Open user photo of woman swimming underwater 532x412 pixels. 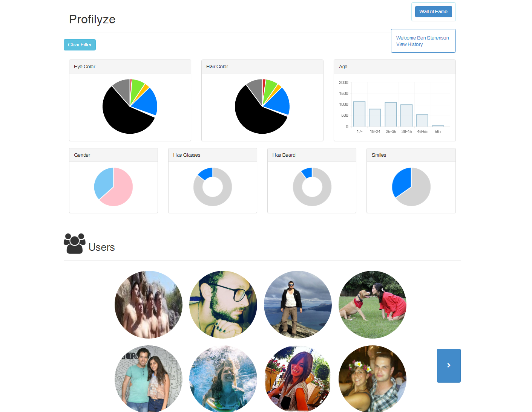point(223,378)
